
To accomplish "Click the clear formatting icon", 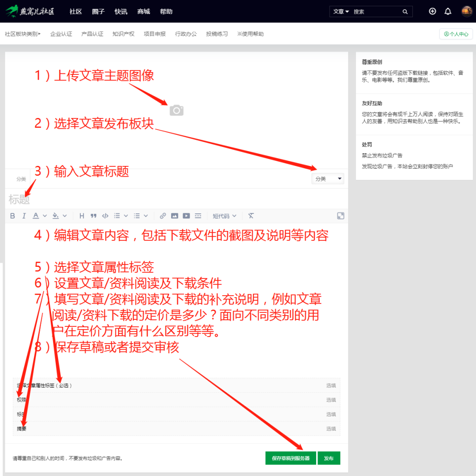I will click(251, 216).
